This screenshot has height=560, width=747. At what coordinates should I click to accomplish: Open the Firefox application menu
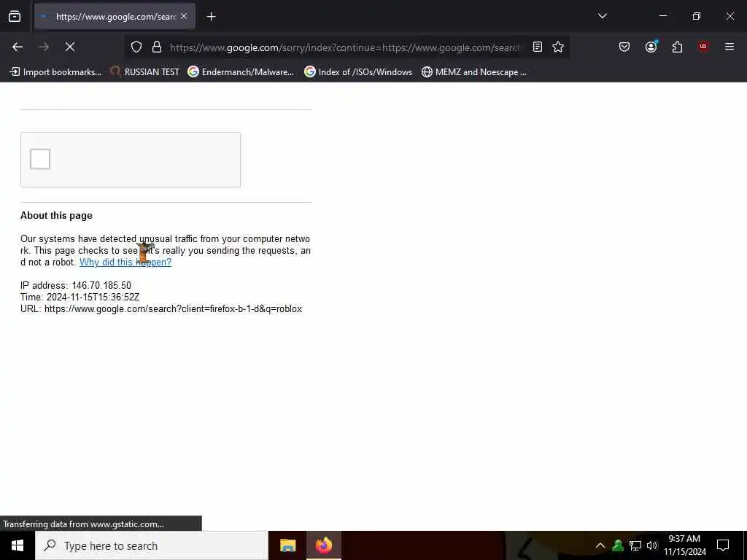click(x=729, y=47)
